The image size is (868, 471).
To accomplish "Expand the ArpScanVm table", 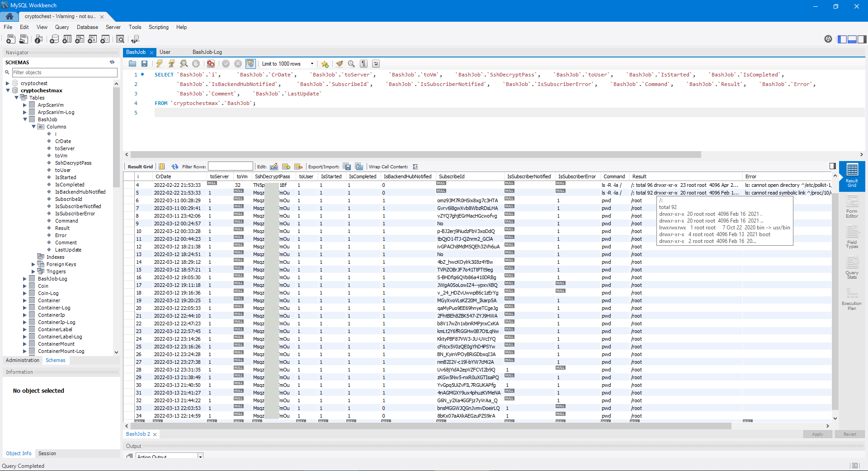I will (x=25, y=105).
